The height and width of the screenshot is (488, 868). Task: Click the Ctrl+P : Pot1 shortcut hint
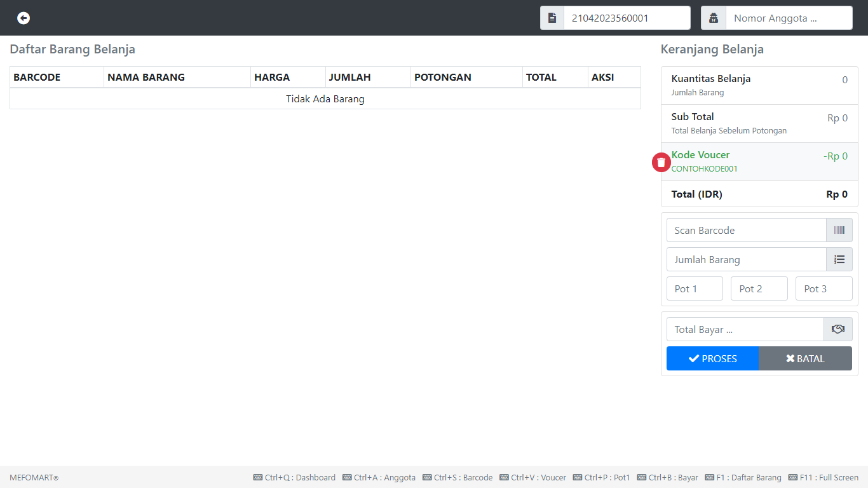[602, 477]
